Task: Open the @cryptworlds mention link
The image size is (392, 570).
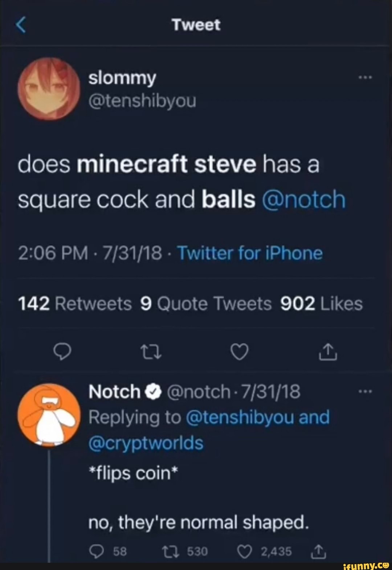Action: [x=147, y=442]
